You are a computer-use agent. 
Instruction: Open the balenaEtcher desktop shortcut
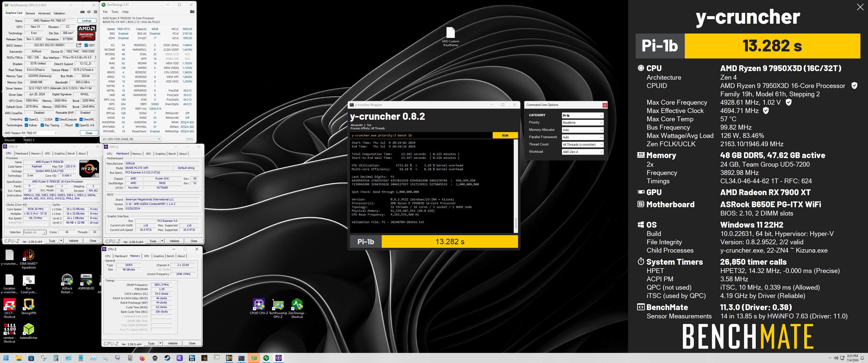pos(29,331)
